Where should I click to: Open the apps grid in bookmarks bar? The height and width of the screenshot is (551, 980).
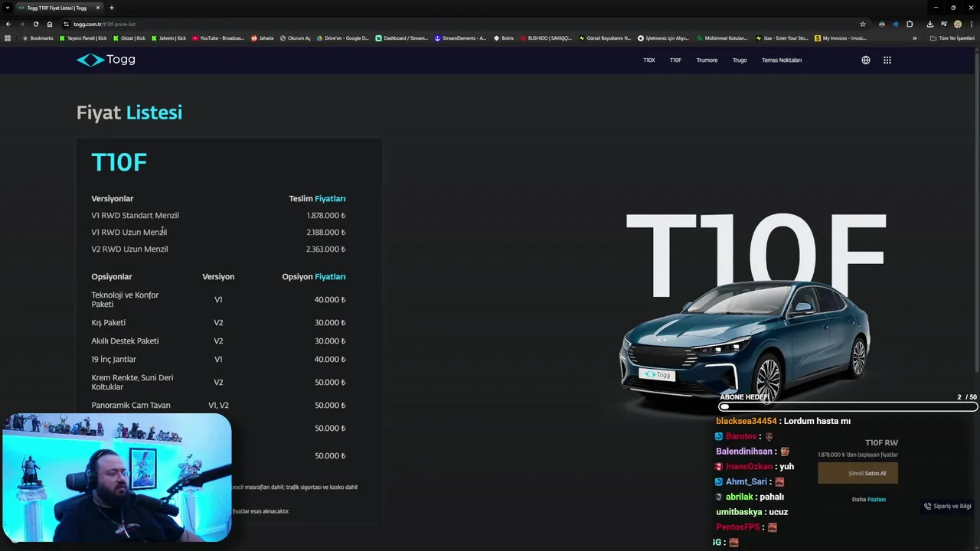point(8,37)
